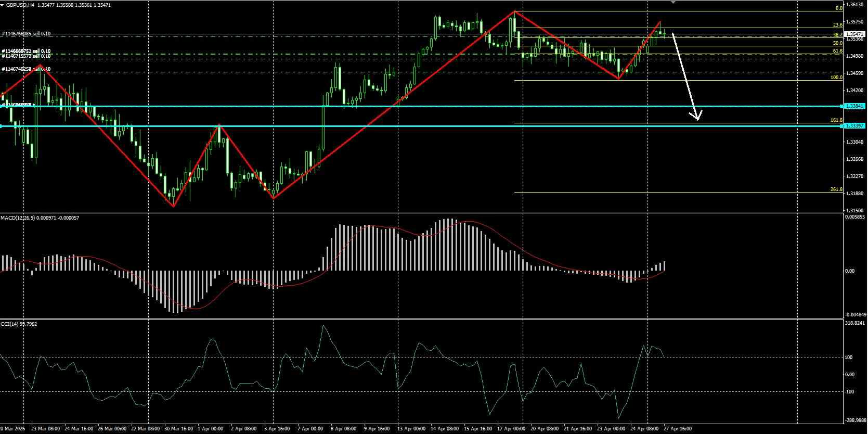Screen dimensions: 868x434
Task: Click the 30 Mar 16:00 time label
Action: point(178,429)
